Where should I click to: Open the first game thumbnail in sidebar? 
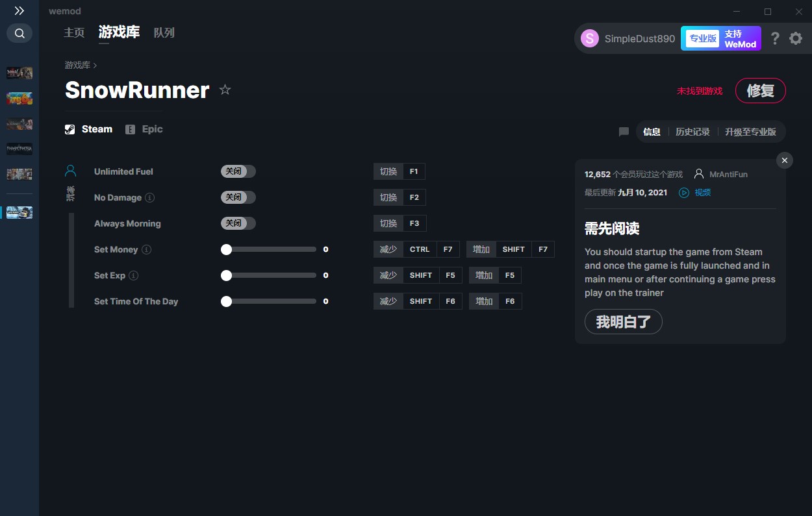(x=19, y=73)
